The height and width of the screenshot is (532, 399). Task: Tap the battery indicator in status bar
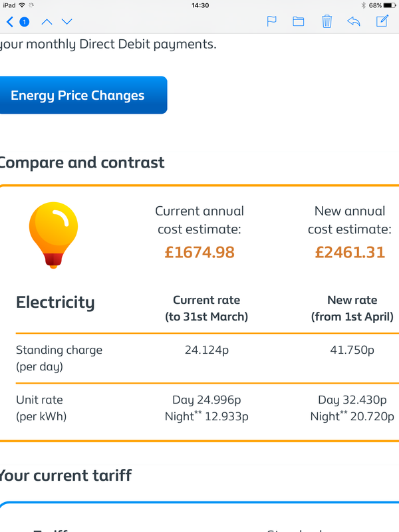(389, 5)
